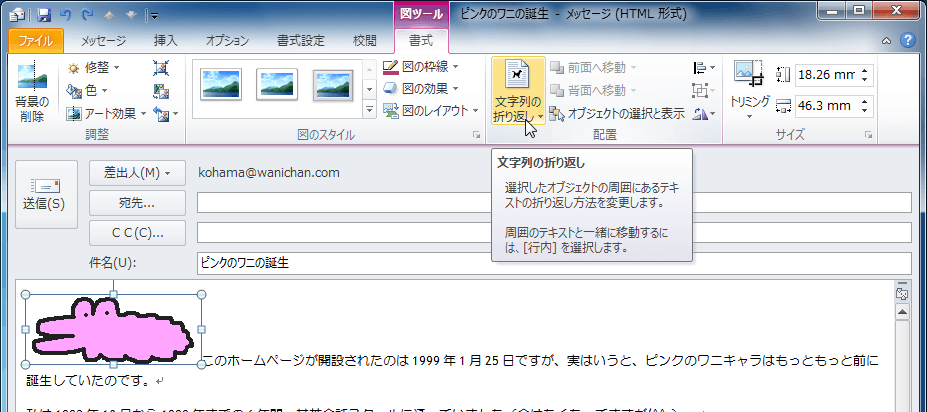Click the Subject field ピンクのワニの誕生
Image resolution: width=927 pixels, height=412 pixels.
coord(555,263)
